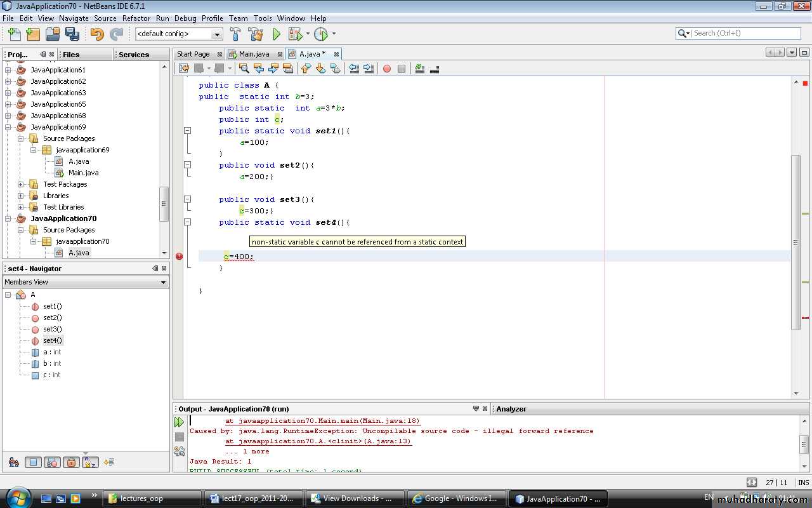The height and width of the screenshot is (508, 812).
Task: Click the error marker in editor gutter
Action: click(179, 257)
